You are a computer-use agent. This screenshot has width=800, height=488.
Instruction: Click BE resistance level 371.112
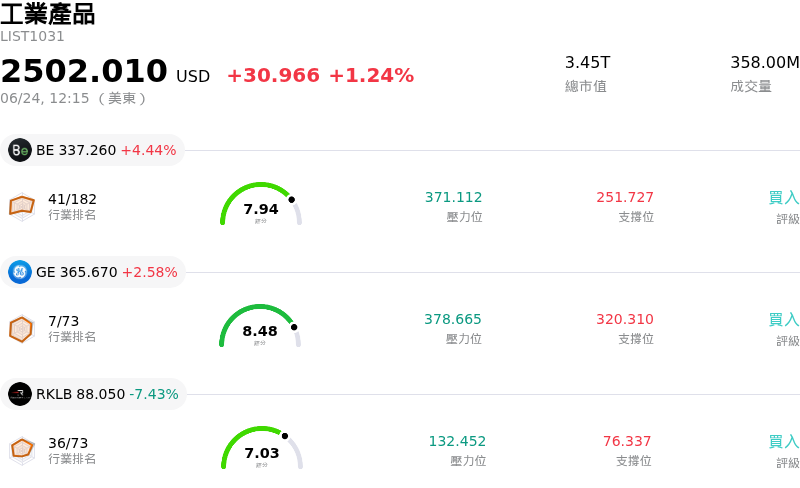[x=454, y=197]
